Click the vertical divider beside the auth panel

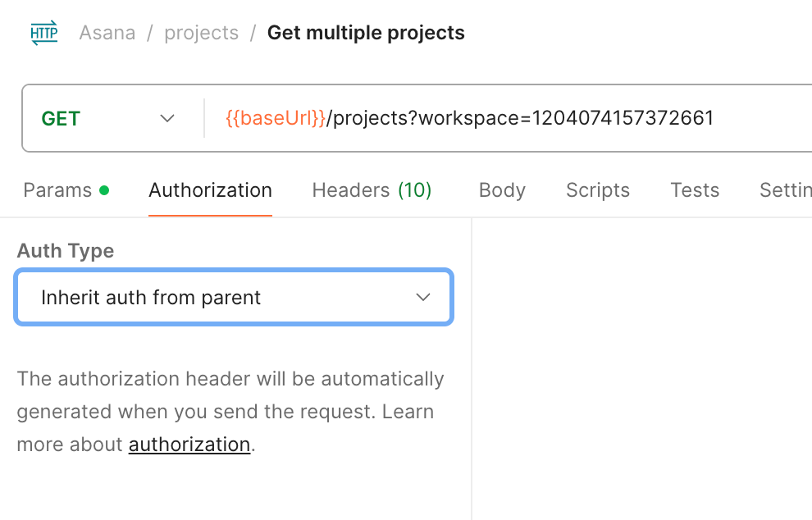tap(472, 369)
